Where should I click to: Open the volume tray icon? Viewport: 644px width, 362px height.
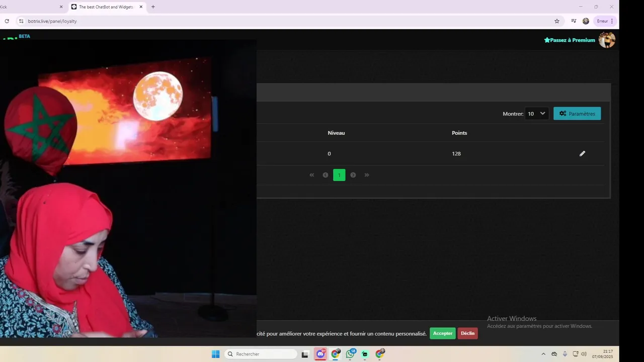tap(584, 354)
